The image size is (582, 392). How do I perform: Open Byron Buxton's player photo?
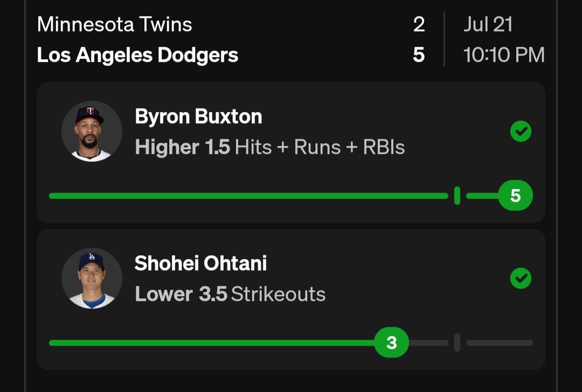tap(92, 131)
